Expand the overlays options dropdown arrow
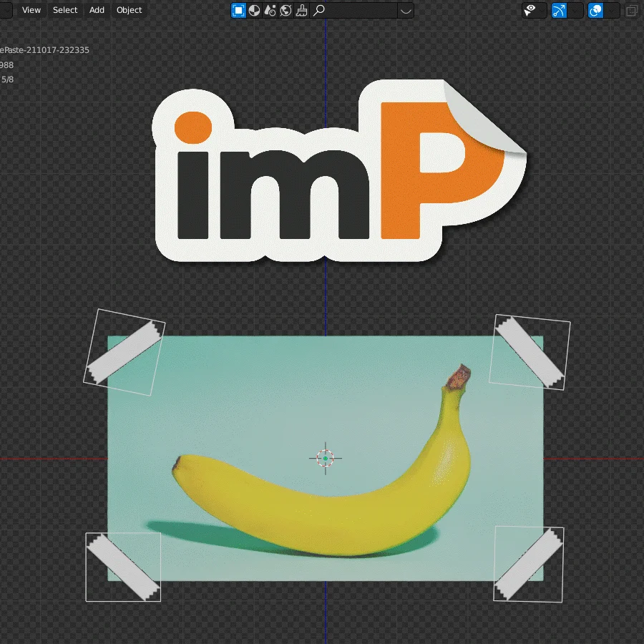This screenshot has width=644, height=644. click(612, 10)
